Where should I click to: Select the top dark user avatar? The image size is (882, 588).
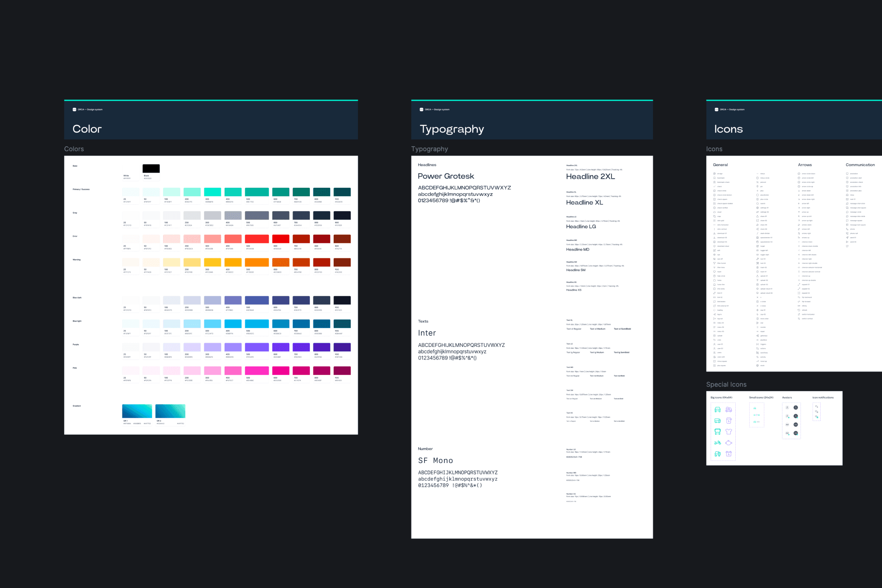point(795,408)
